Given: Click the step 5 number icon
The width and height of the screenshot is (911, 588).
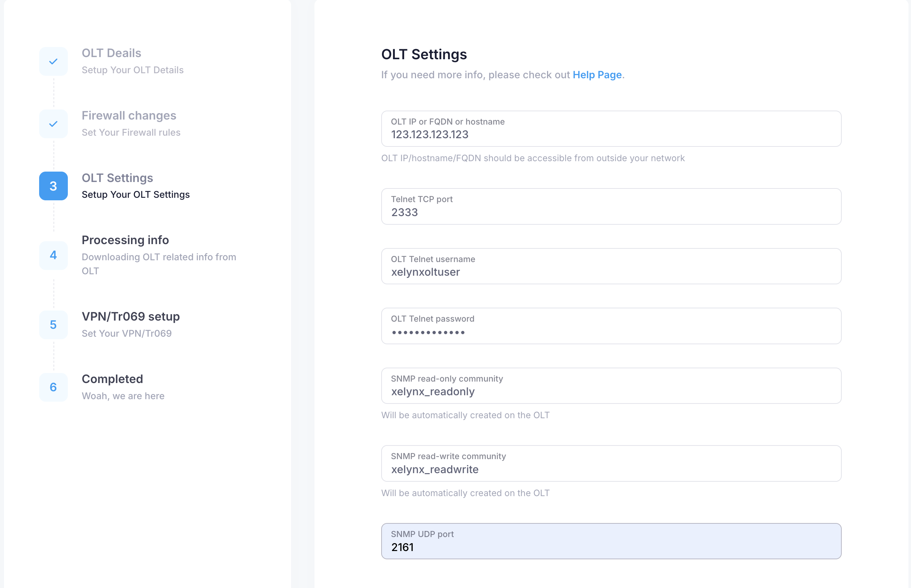Looking at the screenshot, I should pos(53,325).
